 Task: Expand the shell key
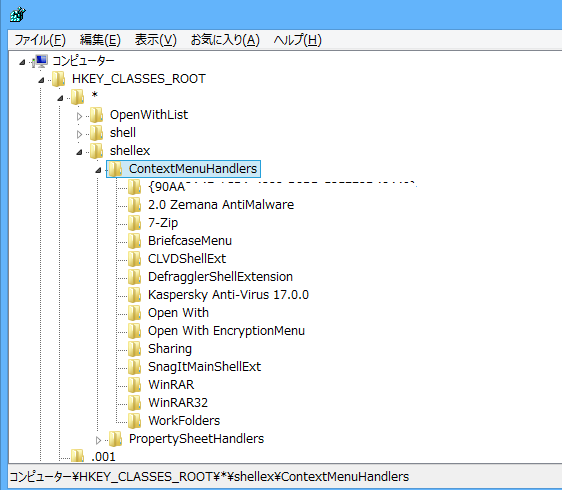pos(80,134)
